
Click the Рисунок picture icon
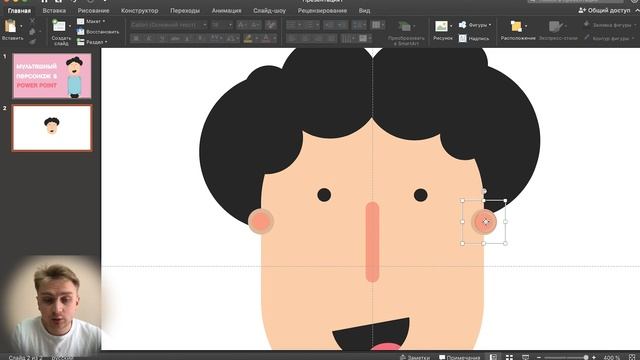441,26
